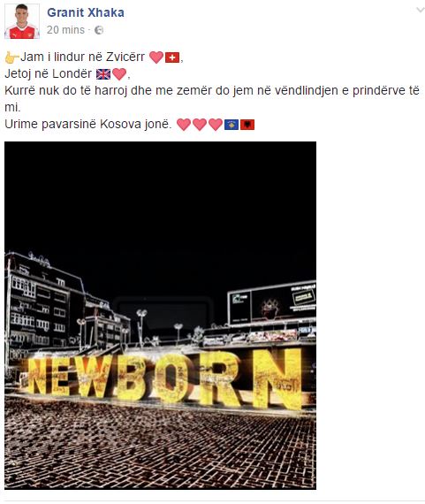Image resolution: width=425 pixels, height=504 pixels.
Task: Open the post permalink via 20 mins timestamp
Action: click(x=65, y=30)
